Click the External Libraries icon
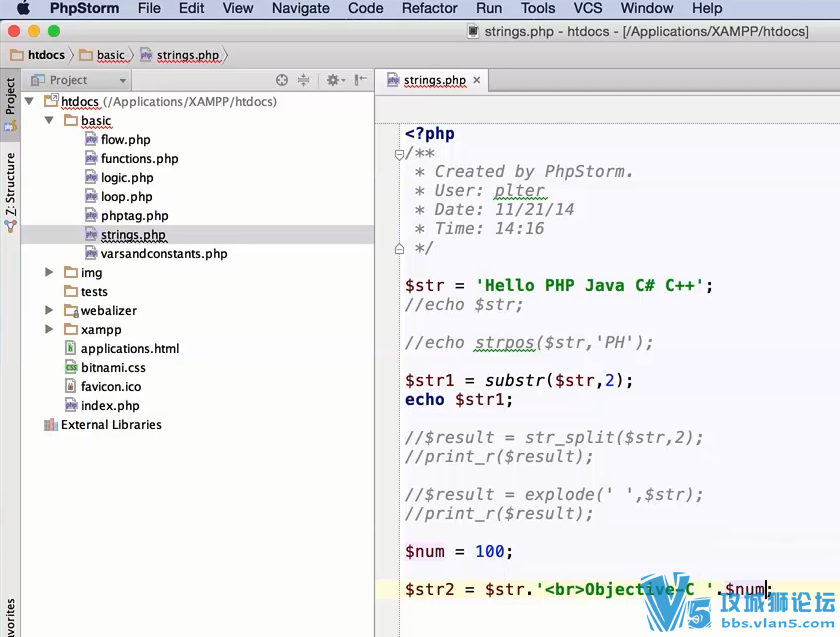The width and height of the screenshot is (840, 637). [51, 425]
